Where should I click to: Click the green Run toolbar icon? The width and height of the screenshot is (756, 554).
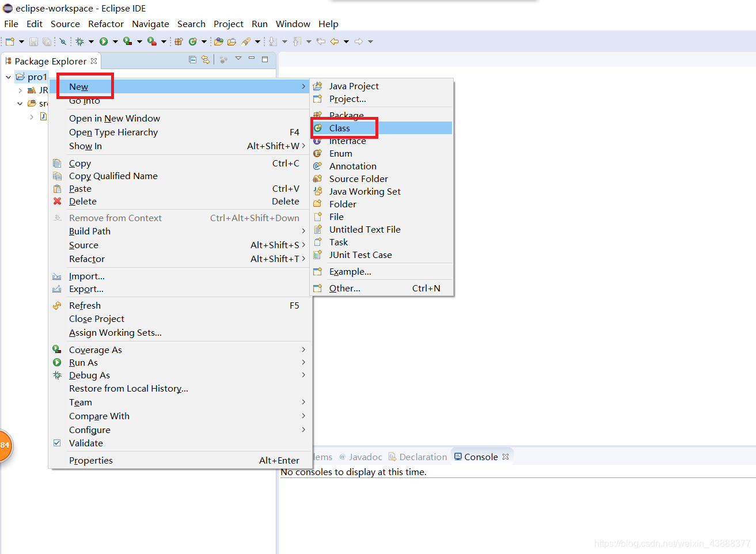tap(104, 41)
